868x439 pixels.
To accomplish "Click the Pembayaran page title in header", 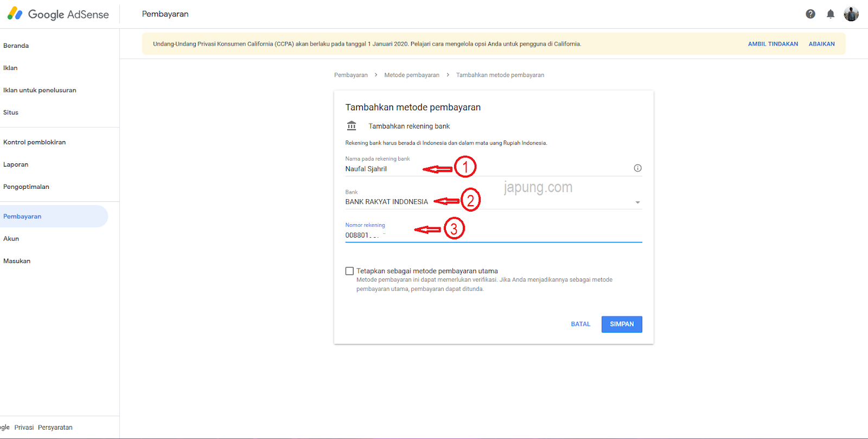I will (165, 14).
